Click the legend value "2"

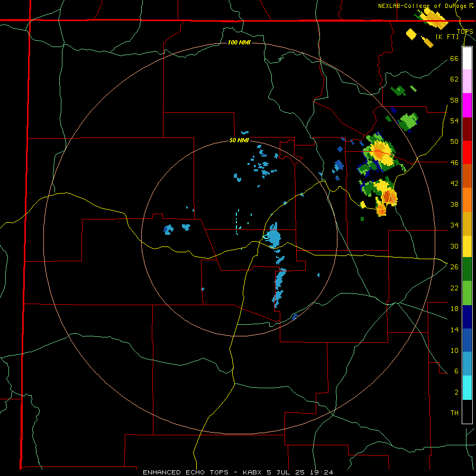click(456, 392)
